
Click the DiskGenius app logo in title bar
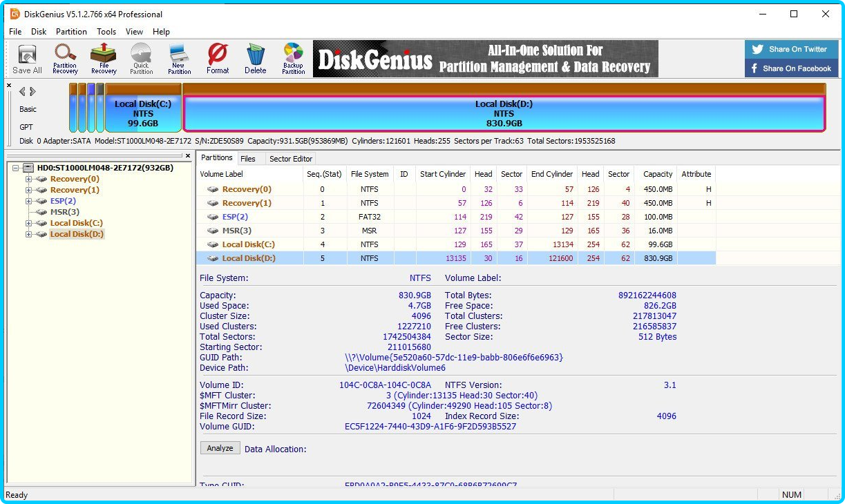coord(15,14)
